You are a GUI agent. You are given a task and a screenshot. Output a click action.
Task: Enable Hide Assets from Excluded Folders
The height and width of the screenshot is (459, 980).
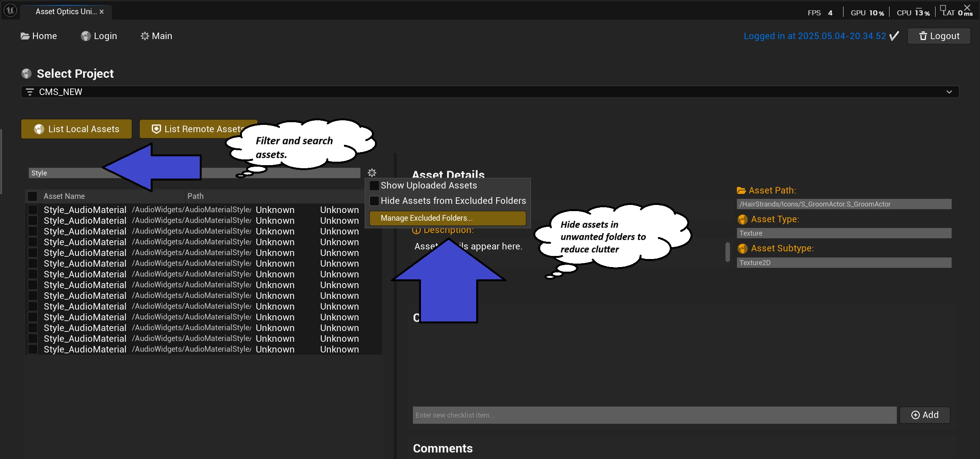click(x=374, y=201)
